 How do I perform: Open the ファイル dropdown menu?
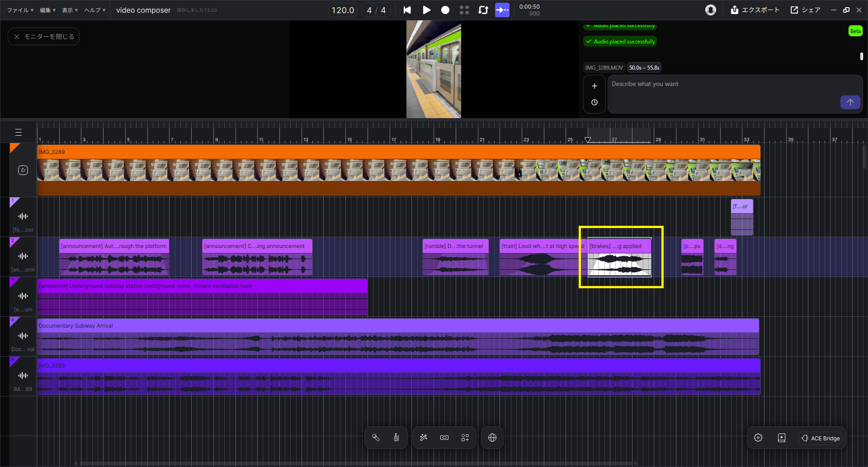pos(20,10)
